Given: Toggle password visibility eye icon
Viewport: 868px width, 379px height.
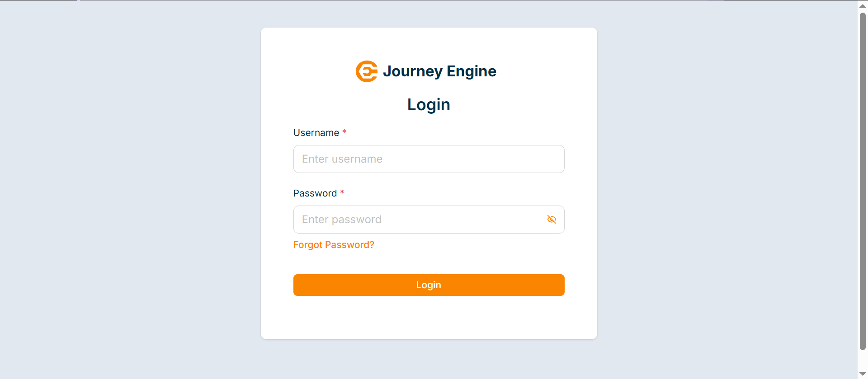Looking at the screenshot, I should [552, 220].
